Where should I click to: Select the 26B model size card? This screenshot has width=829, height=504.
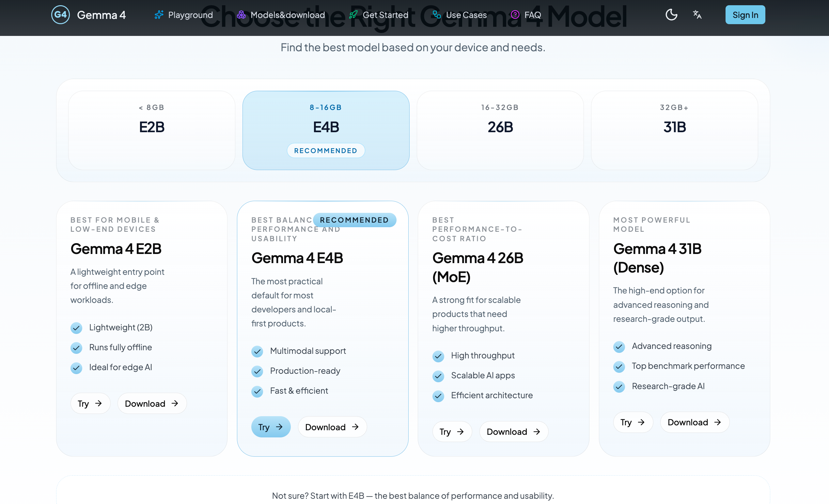click(x=500, y=130)
